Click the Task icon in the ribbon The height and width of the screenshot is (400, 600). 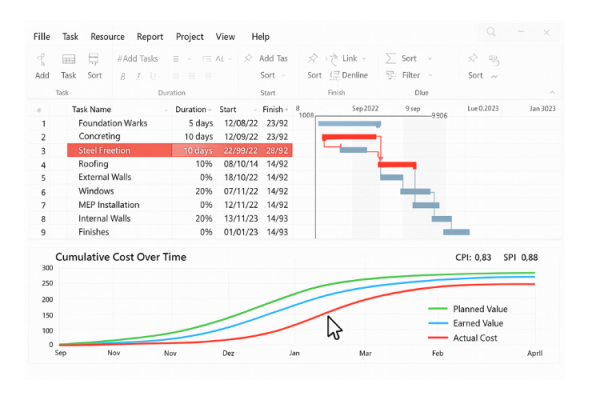point(68,60)
